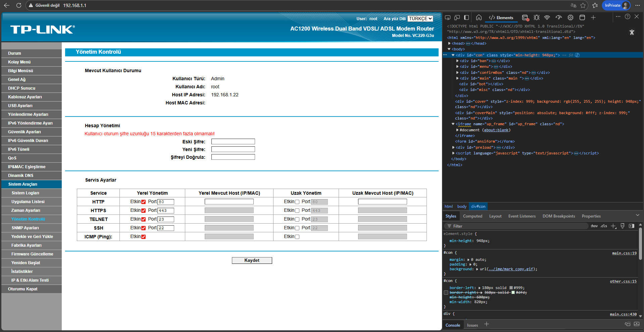Expand the head element in DOM tree

449,43
